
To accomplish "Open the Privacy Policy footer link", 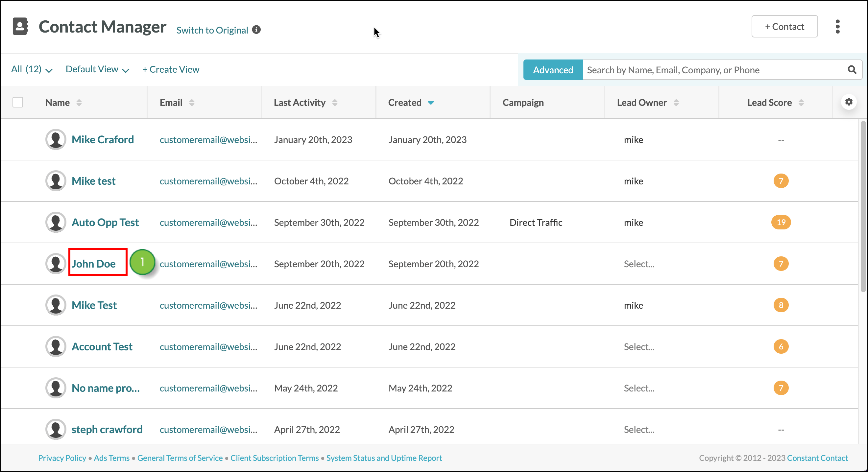I will pos(62,458).
